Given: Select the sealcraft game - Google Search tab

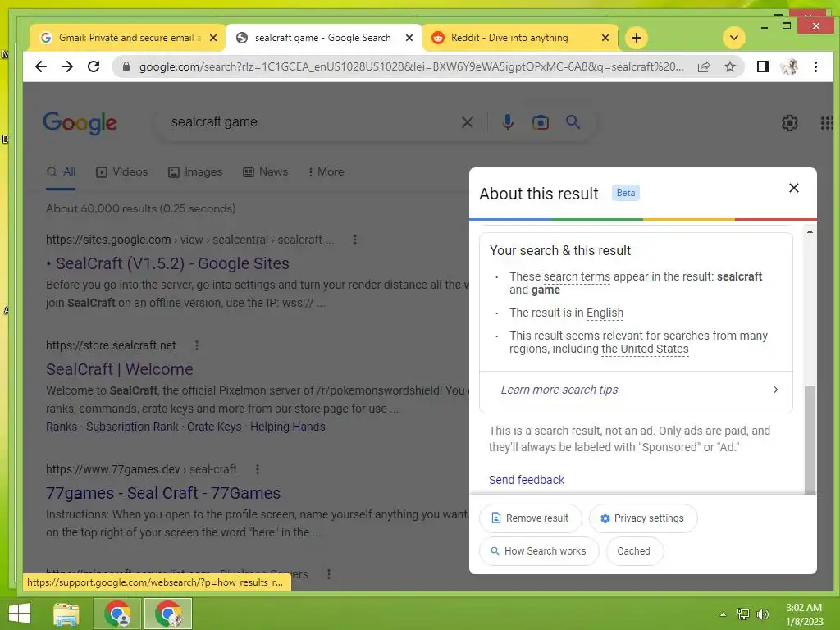Looking at the screenshot, I should (323, 38).
